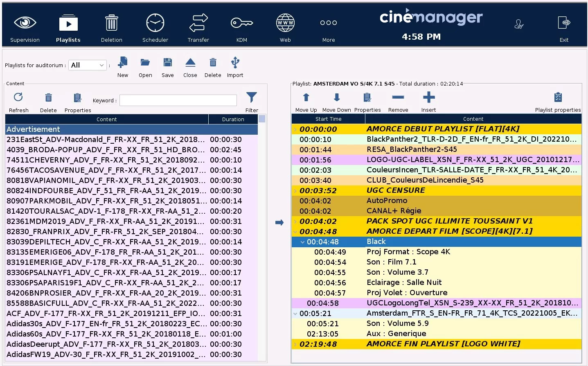This screenshot has width=588, height=366.
Task: Collapse the Amsterdam feature entry at 00:05:21
Action: click(295, 314)
